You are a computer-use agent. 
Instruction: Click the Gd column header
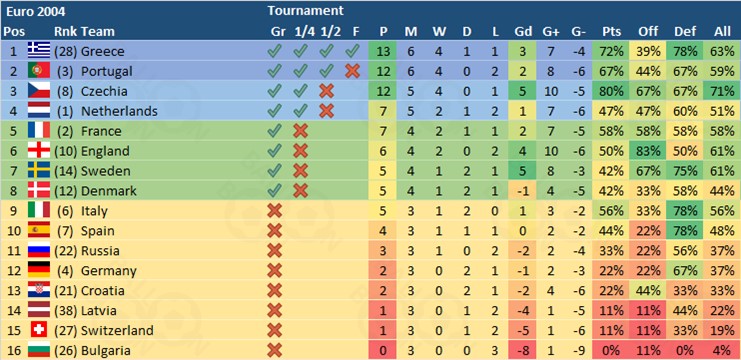point(523,32)
